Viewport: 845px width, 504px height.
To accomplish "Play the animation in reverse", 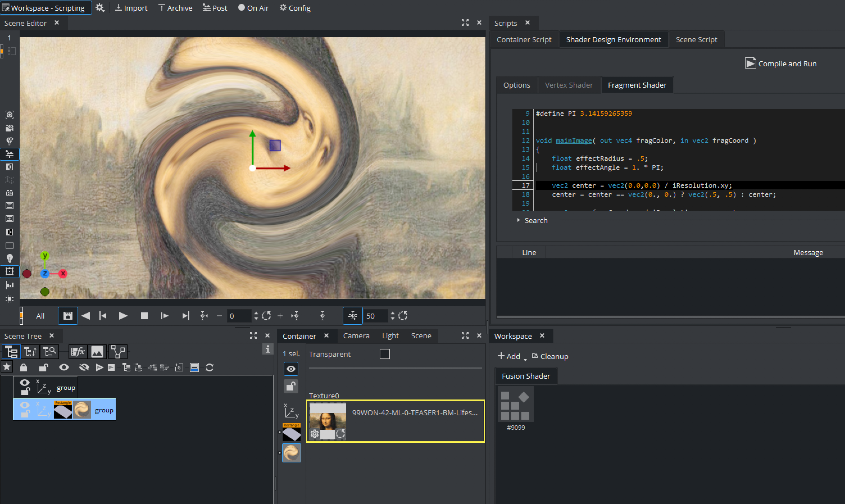I will 86,316.
